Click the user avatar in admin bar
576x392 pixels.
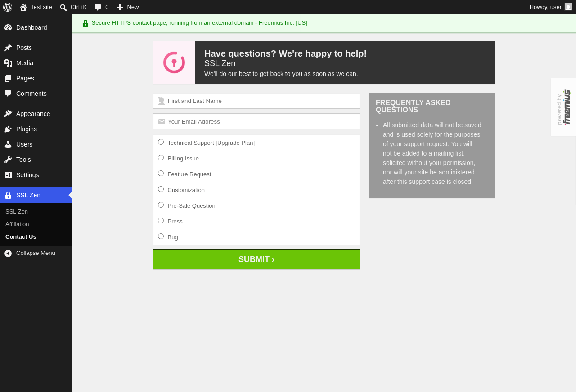click(568, 7)
